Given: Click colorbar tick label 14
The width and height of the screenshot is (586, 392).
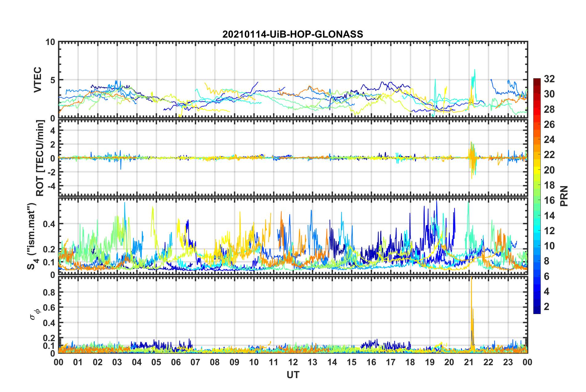Looking at the screenshot, I should click(x=549, y=216).
